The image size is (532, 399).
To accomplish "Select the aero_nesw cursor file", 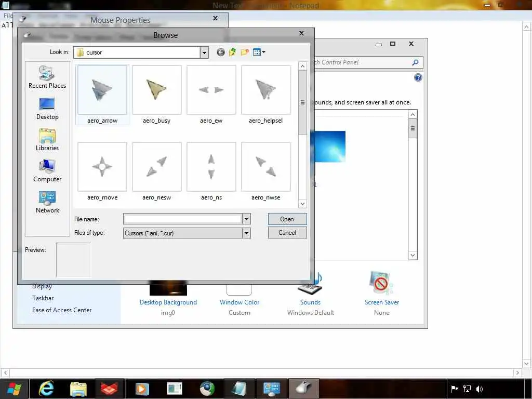I will point(156,171).
